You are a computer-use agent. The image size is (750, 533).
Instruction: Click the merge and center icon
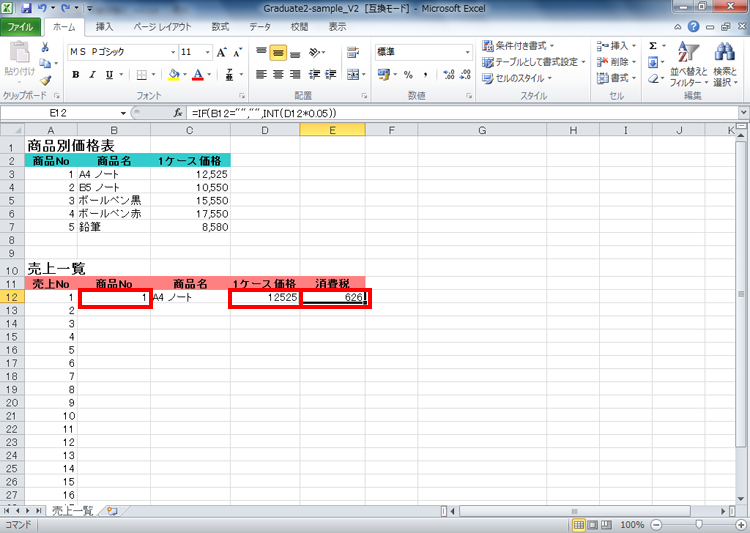click(353, 75)
